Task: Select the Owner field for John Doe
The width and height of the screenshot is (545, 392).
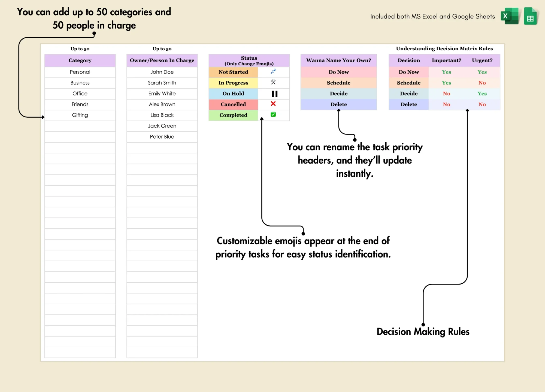Action: pos(162,71)
